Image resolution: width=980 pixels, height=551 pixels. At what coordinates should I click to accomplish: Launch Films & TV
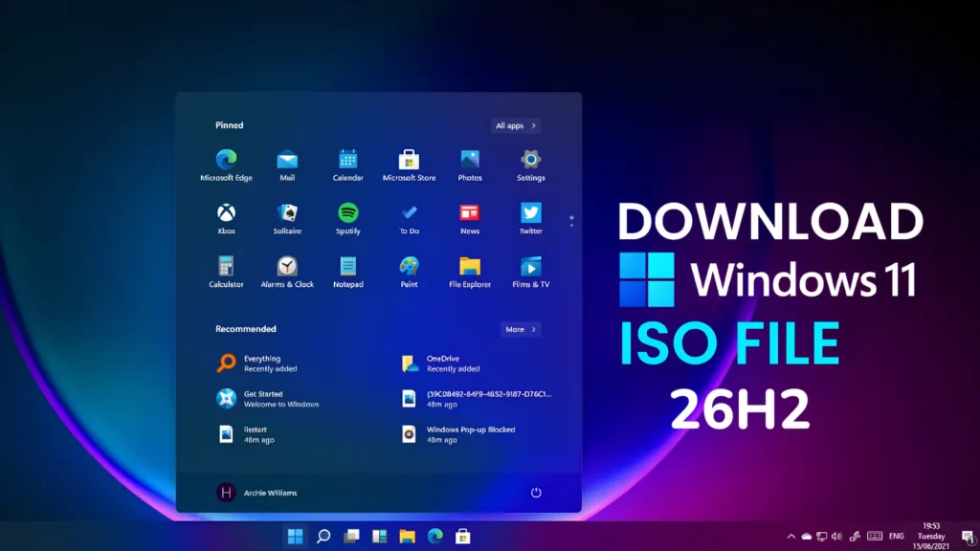[x=530, y=272]
